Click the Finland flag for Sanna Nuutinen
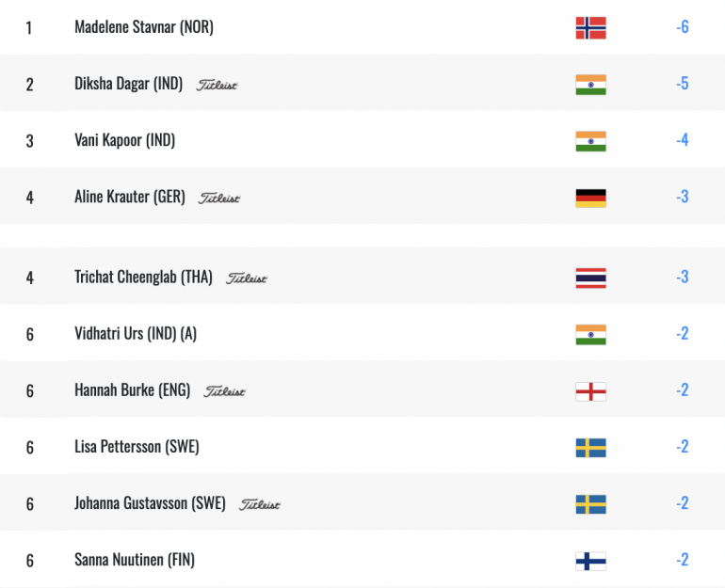This screenshot has width=725, height=588. pos(590,561)
